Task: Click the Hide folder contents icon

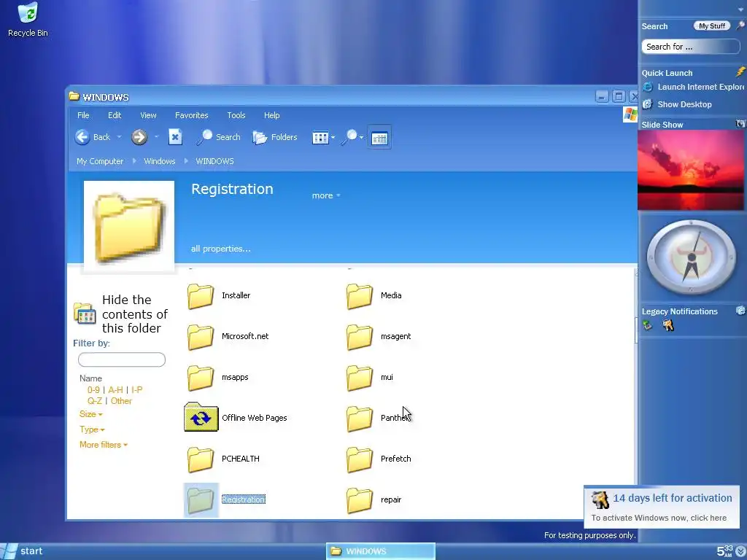Action: [x=85, y=314]
